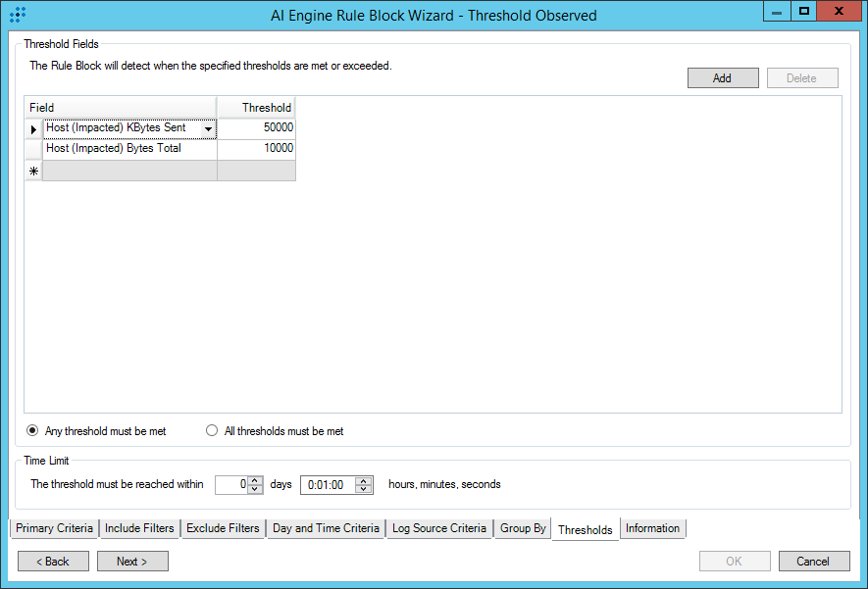Click the new row asterisk marker
868x589 pixels.
(33, 171)
